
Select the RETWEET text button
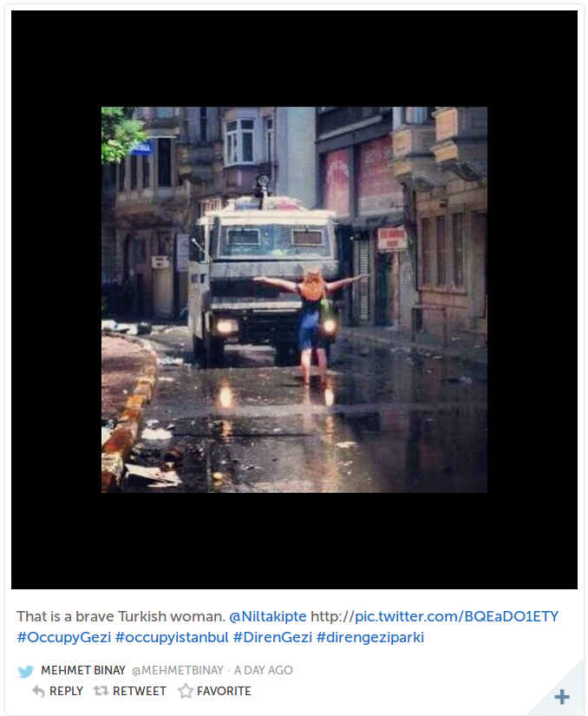click(x=140, y=692)
